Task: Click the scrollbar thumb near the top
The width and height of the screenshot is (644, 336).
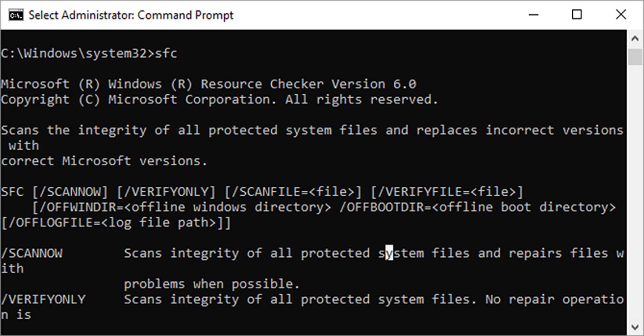Action: 635,57
